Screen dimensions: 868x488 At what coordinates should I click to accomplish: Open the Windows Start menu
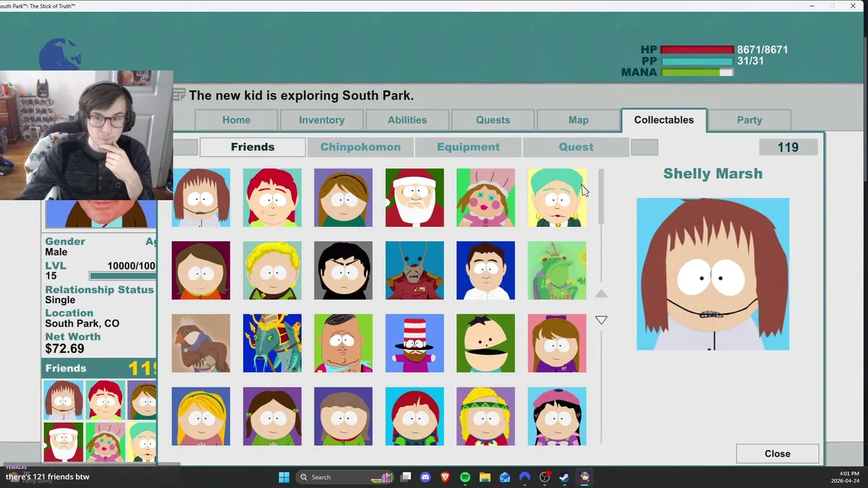click(x=284, y=477)
